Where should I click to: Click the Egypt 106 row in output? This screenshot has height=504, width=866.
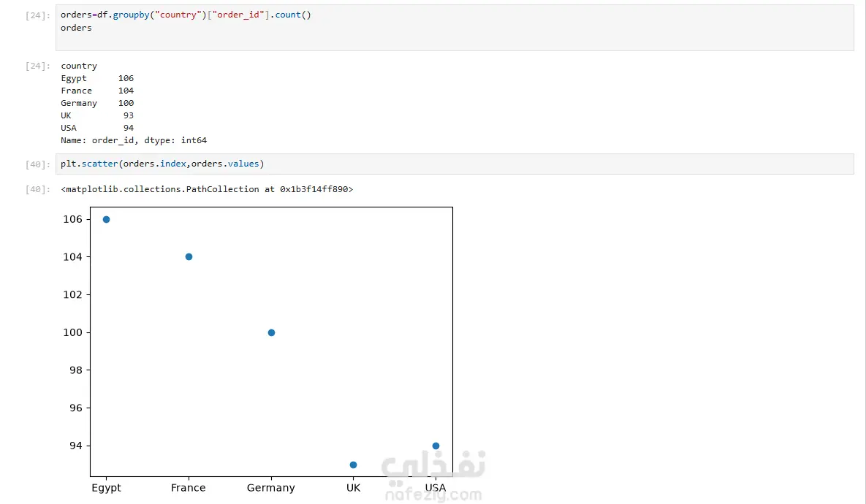[x=97, y=78]
